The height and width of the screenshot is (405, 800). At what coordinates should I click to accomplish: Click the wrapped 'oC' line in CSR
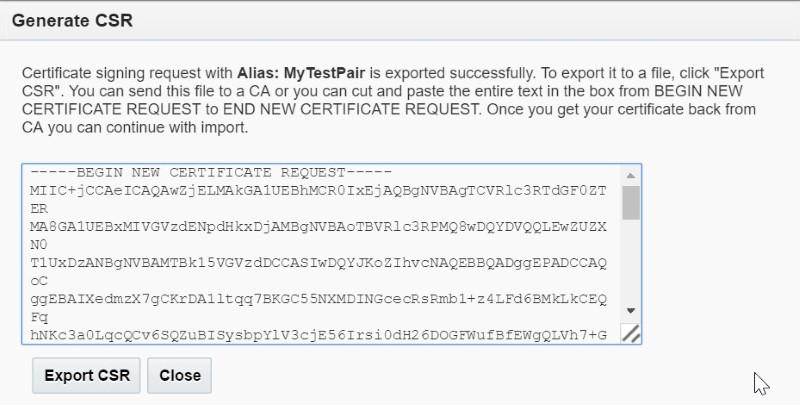coord(39,281)
